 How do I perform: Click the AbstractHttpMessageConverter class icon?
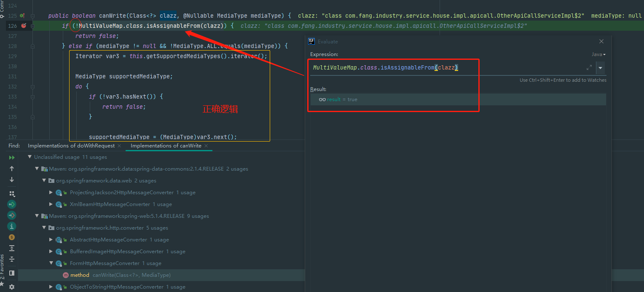click(59, 240)
